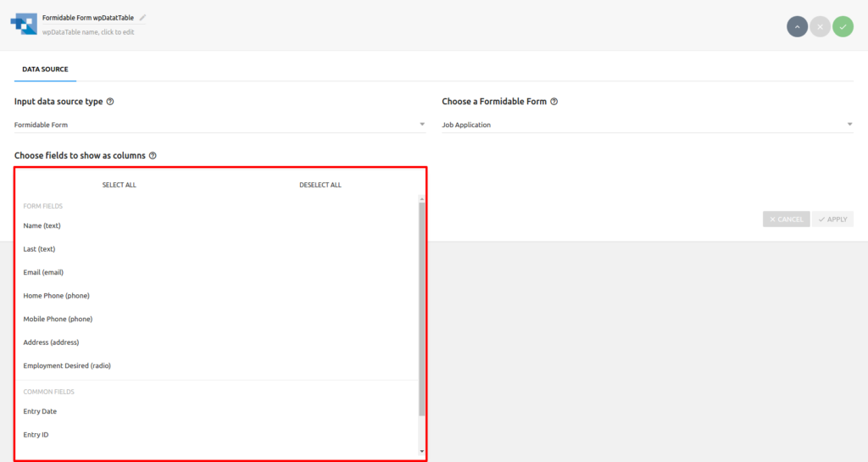Image resolution: width=868 pixels, height=462 pixels.
Task: Select the Home Phone (phone) field
Action: [x=217, y=296]
